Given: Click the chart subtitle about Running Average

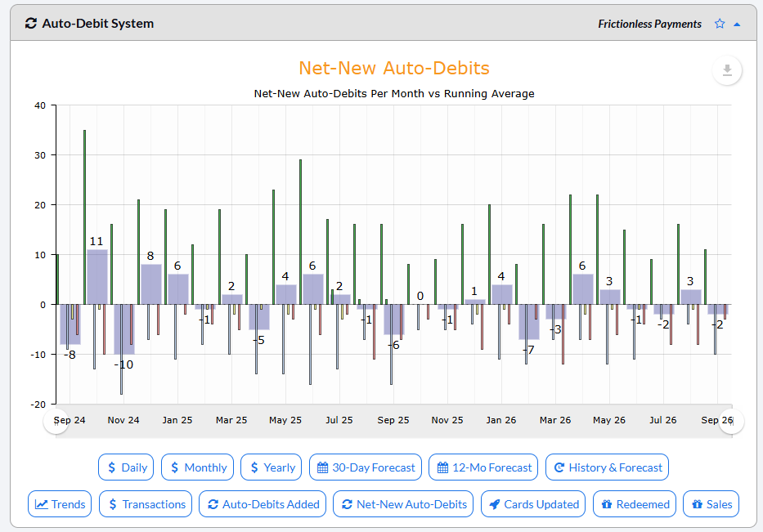Looking at the screenshot, I should [x=394, y=93].
